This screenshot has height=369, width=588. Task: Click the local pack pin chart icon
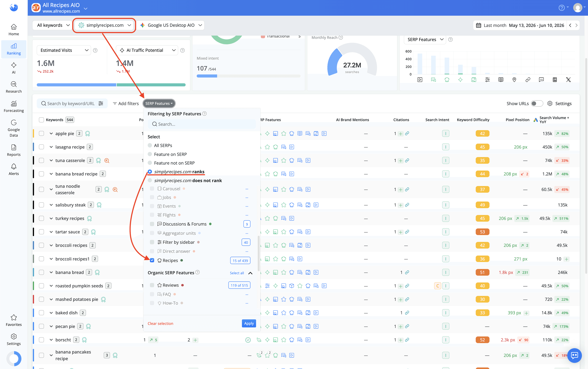point(514,80)
